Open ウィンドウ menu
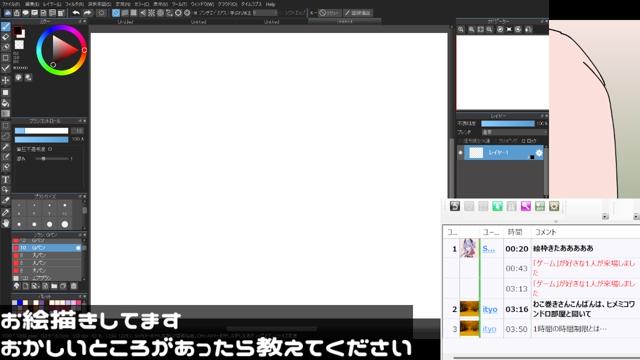This screenshot has width=640, height=360. coord(202,4)
